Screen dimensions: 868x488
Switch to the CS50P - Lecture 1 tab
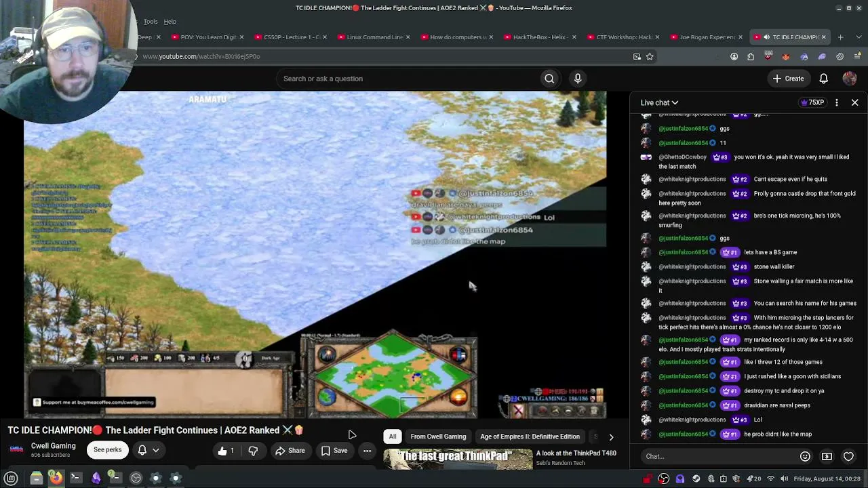(x=290, y=37)
